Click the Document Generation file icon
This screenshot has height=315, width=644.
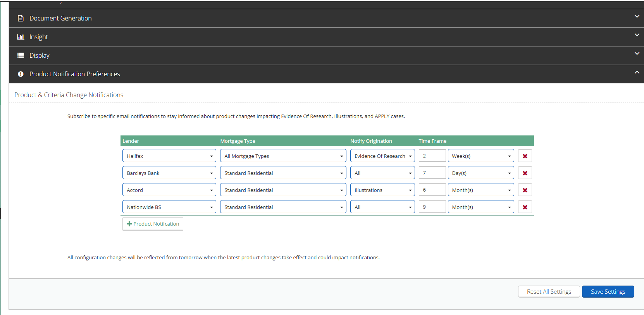pos(21,18)
